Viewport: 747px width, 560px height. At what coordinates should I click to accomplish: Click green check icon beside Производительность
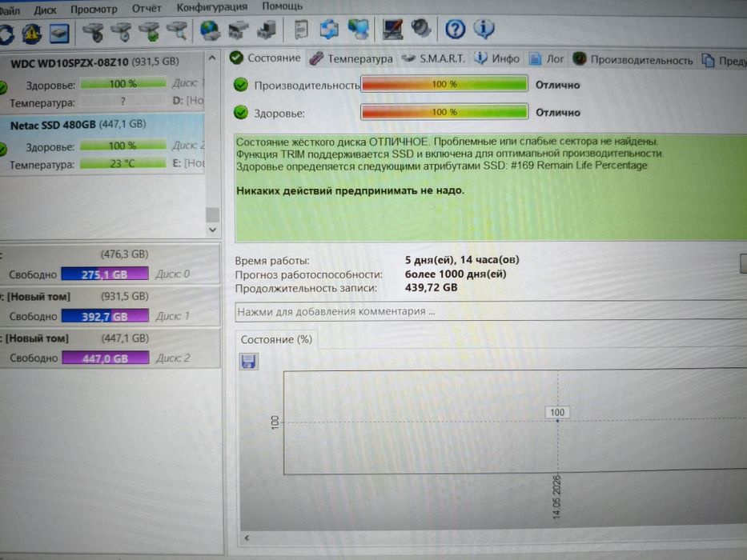241,85
